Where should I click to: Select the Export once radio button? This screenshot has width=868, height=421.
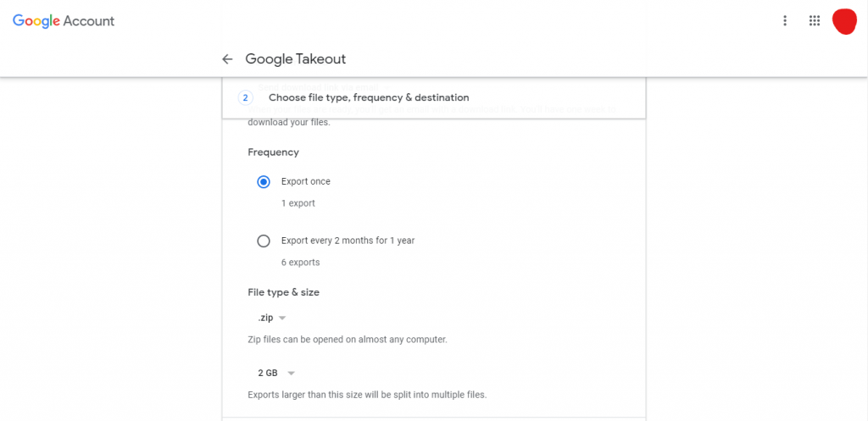pos(264,181)
